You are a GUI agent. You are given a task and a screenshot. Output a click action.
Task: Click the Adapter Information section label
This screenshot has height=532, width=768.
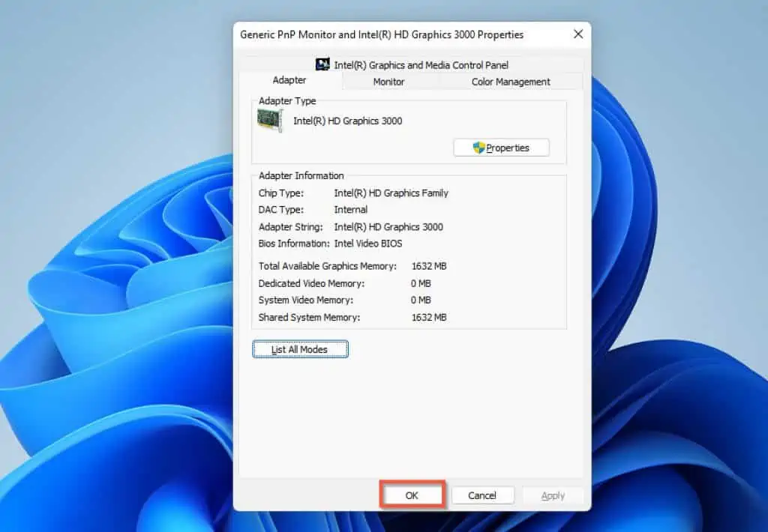pyautogui.click(x=300, y=175)
